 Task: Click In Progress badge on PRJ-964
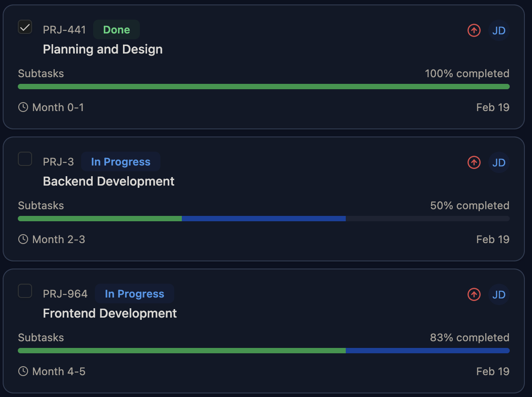click(134, 294)
